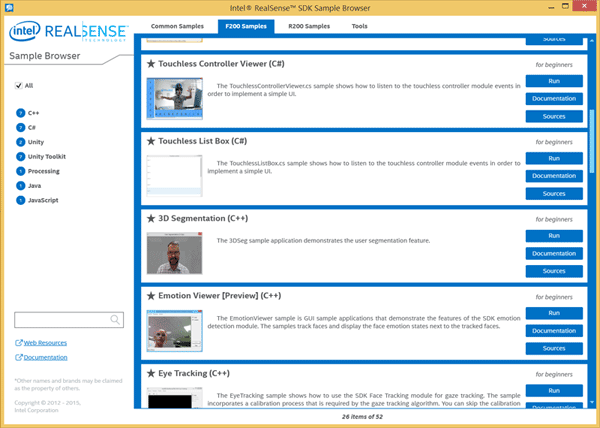Click the scrollbar down arrow

tap(592, 402)
